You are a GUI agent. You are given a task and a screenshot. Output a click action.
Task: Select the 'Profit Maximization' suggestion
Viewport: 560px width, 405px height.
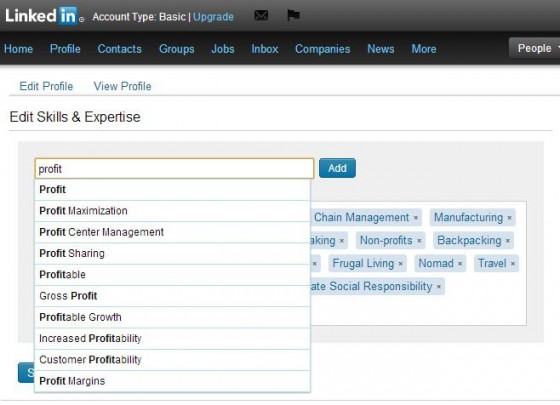coord(172,211)
